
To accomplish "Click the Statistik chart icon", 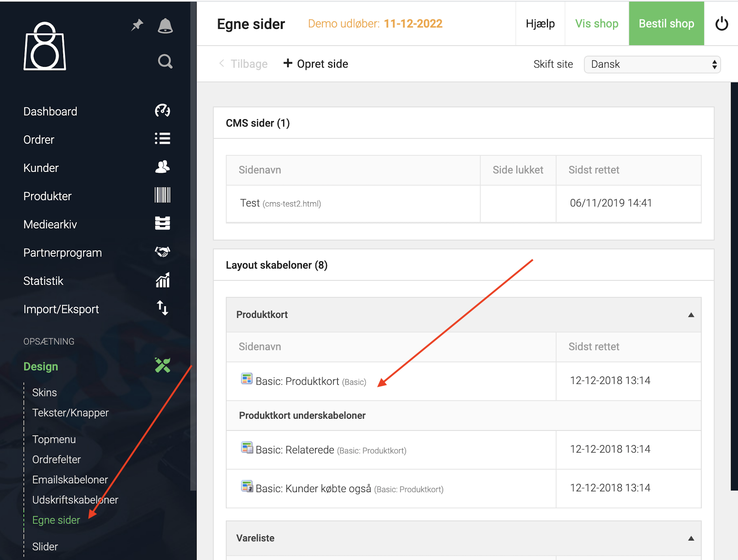I will (162, 280).
